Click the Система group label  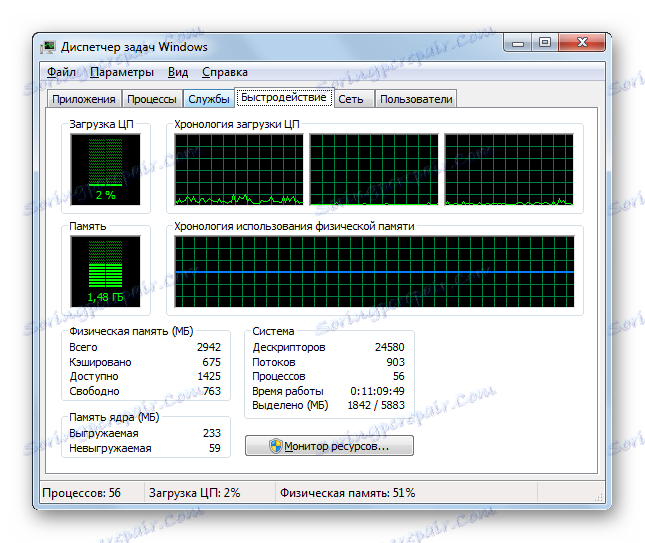273,332
